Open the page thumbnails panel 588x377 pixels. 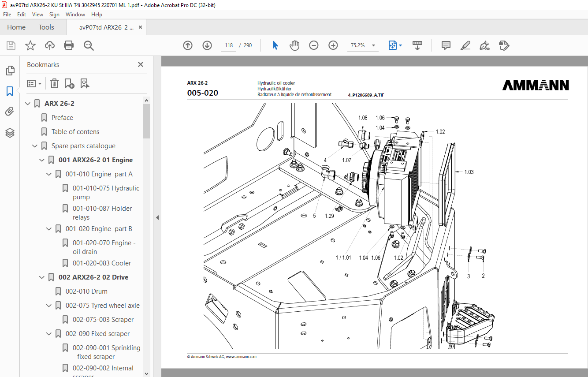10,71
